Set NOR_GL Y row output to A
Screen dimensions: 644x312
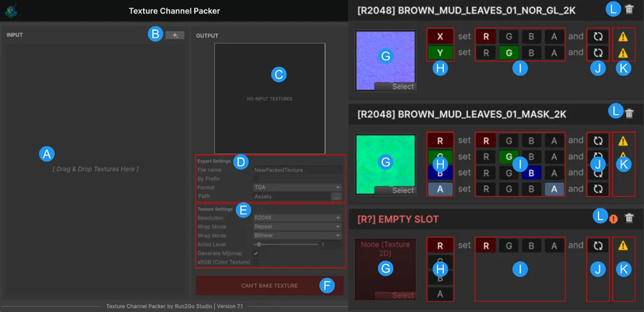coord(554,53)
